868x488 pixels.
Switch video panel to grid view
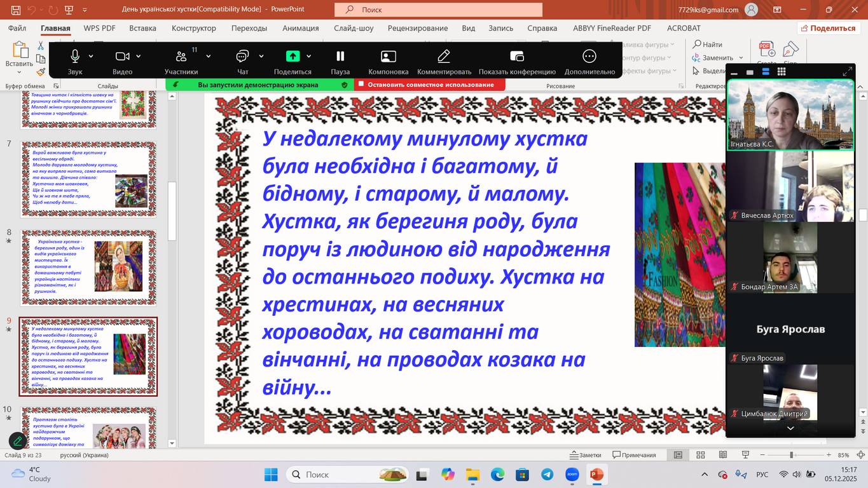782,72
